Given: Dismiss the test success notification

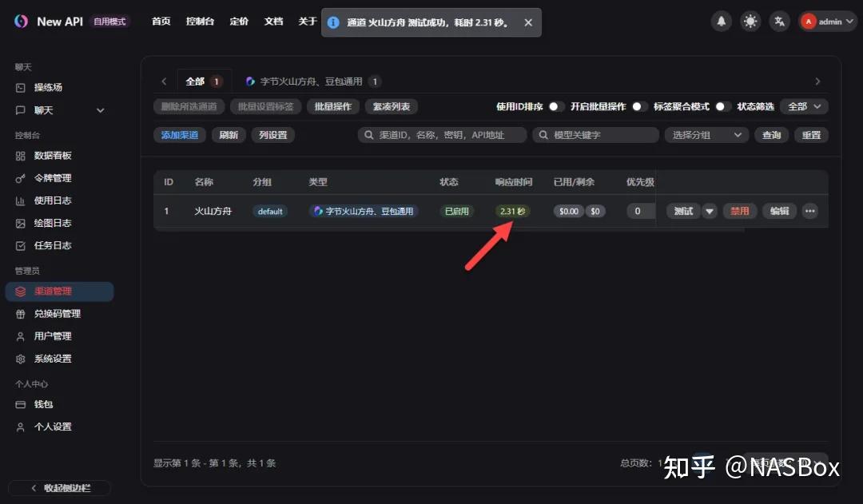Looking at the screenshot, I should click(x=528, y=22).
